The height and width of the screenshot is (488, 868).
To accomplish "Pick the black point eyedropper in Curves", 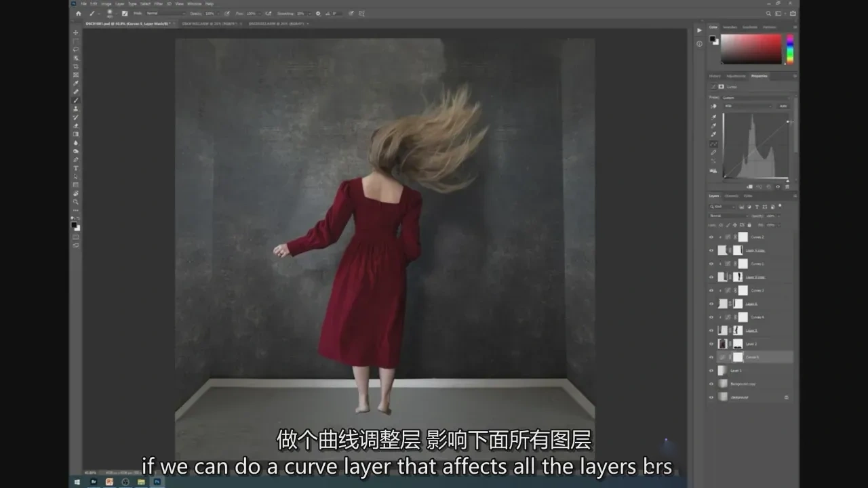I will (713, 117).
